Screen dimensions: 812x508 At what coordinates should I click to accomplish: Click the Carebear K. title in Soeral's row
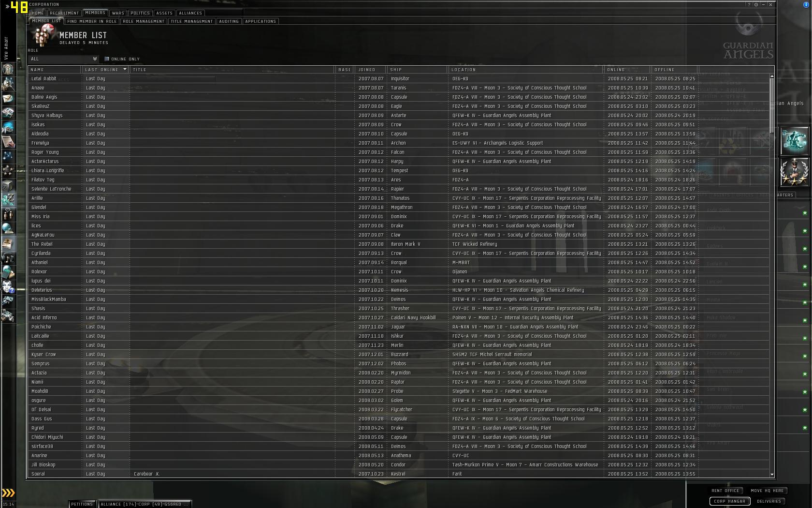tap(146, 474)
